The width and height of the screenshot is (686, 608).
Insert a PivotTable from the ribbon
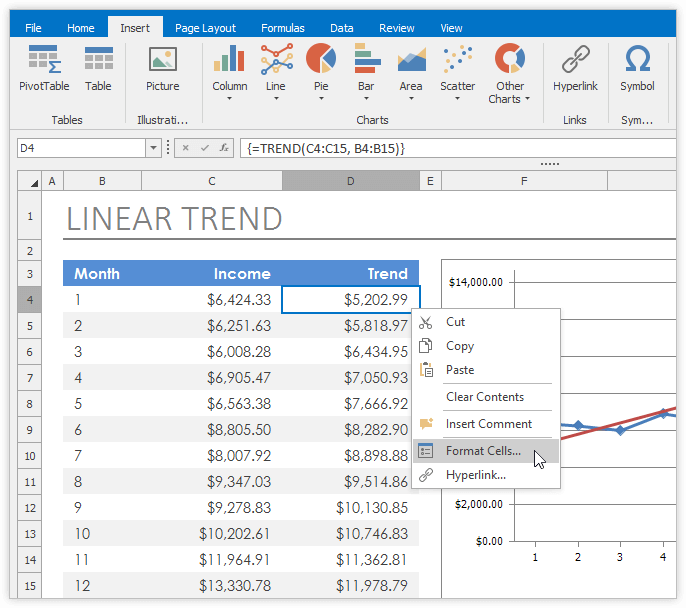click(x=43, y=69)
